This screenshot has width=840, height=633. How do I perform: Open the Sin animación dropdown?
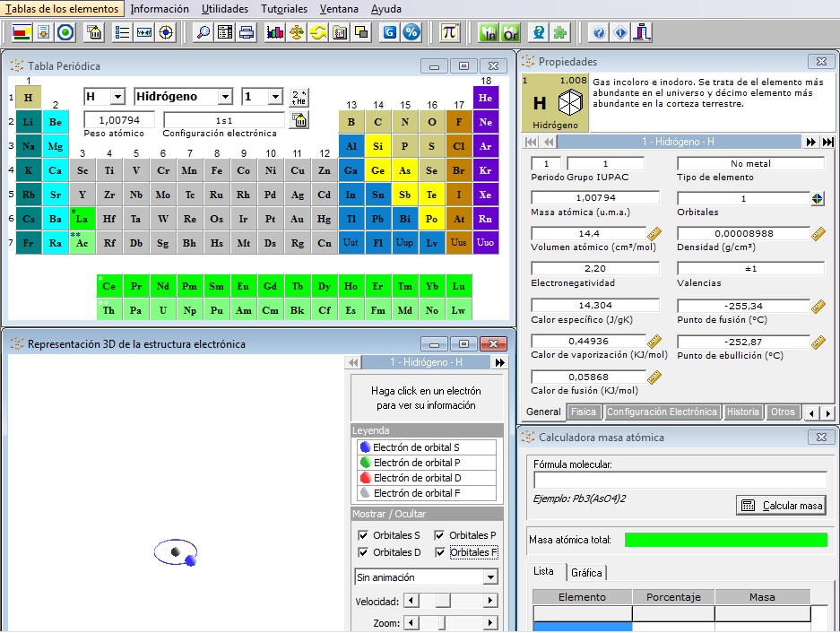point(489,577)
